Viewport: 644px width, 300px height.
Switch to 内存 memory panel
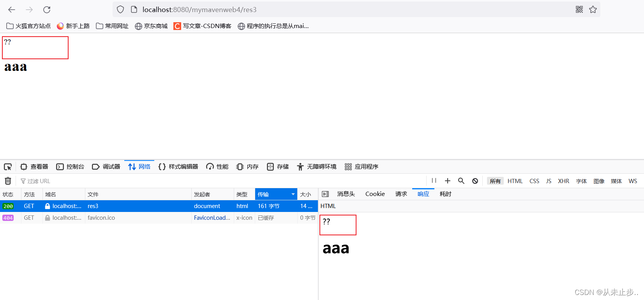coord(247,167)
